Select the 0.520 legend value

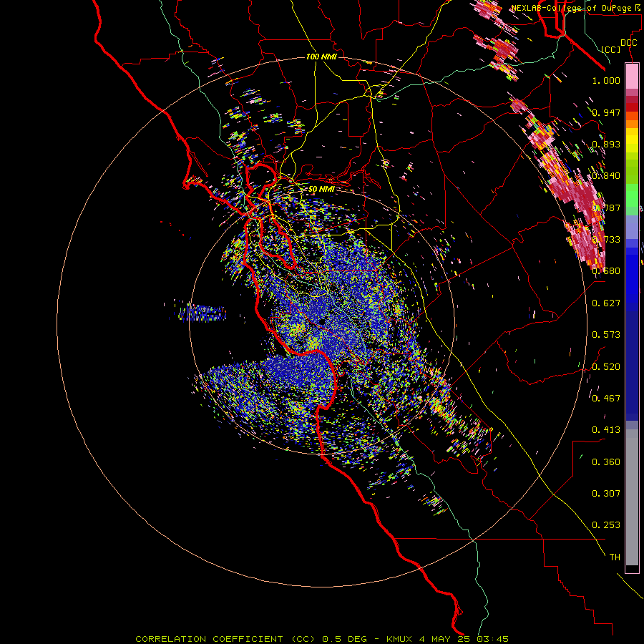(x=606, y=367)
